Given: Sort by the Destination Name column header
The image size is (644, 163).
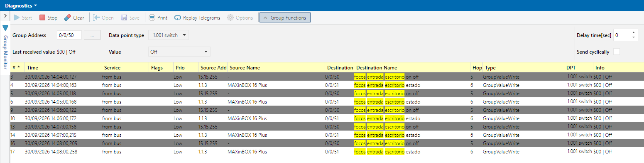Looking at the screenshot, I should point(413,67).
